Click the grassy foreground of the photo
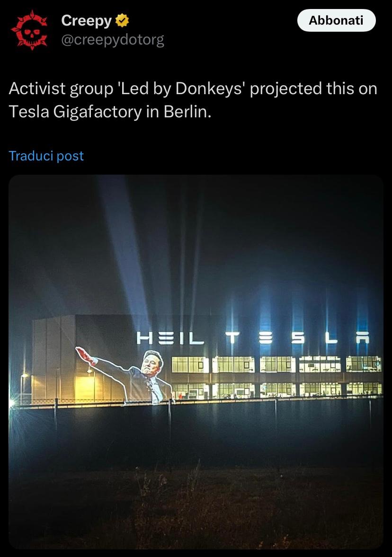The image size is (392, 557). click(x=196, y=508)
